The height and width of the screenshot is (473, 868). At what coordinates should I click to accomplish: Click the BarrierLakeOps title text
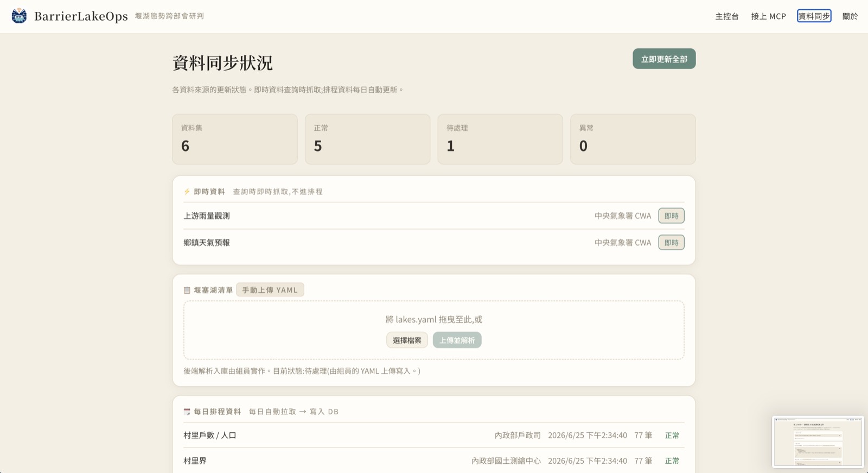[x=81, y=16]
